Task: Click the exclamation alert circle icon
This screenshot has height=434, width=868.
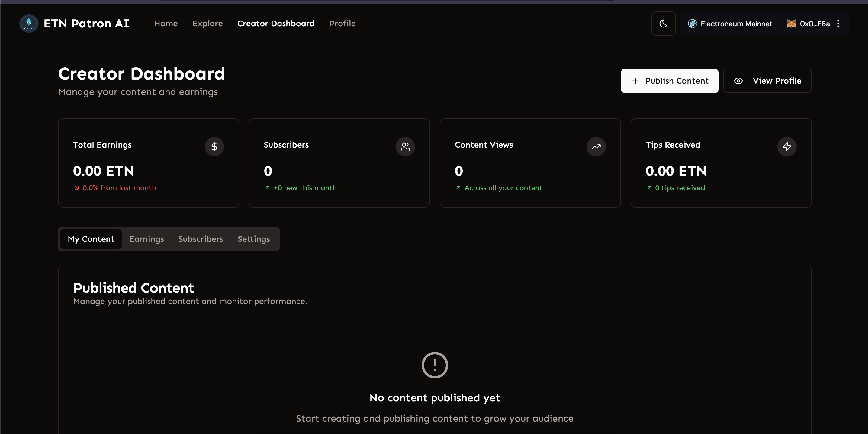Action: tap(435, 365)
